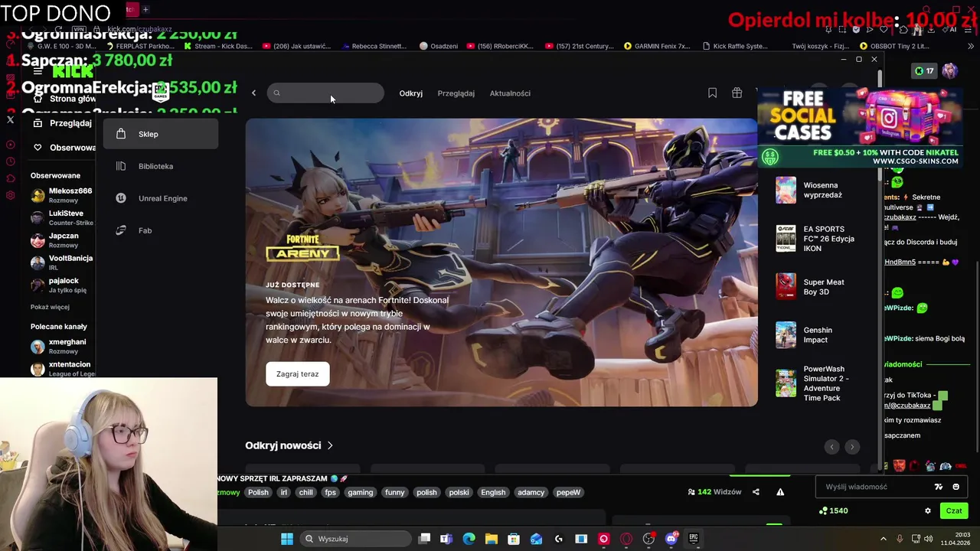980x551 pixels.
Task: Click the green Czat button
Action: click(x=954, y=510)
